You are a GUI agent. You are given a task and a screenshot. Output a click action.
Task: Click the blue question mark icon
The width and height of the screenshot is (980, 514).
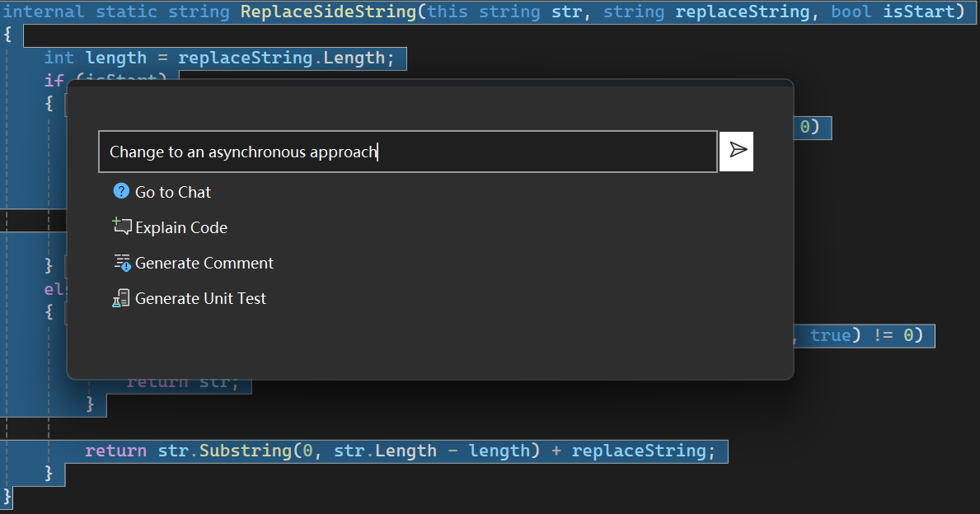[x=121, y=191]
